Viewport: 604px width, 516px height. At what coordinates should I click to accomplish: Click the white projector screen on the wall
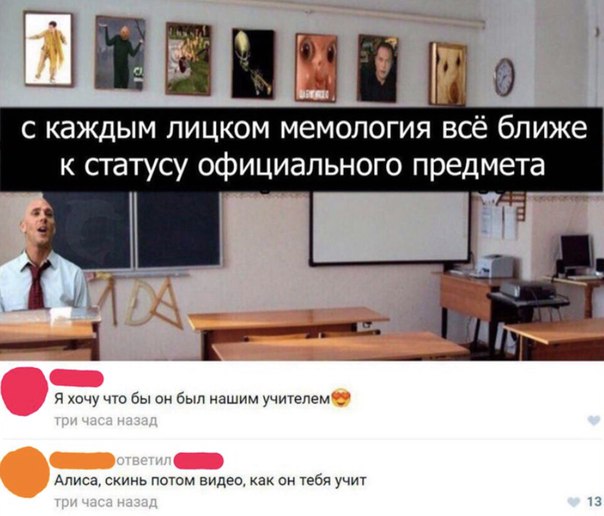click(390, 228)
